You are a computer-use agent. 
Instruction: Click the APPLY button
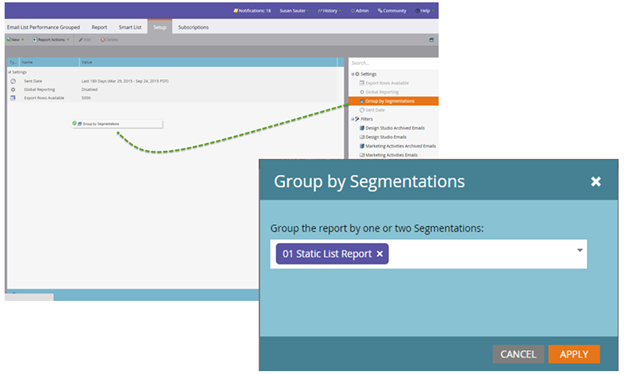574,354
